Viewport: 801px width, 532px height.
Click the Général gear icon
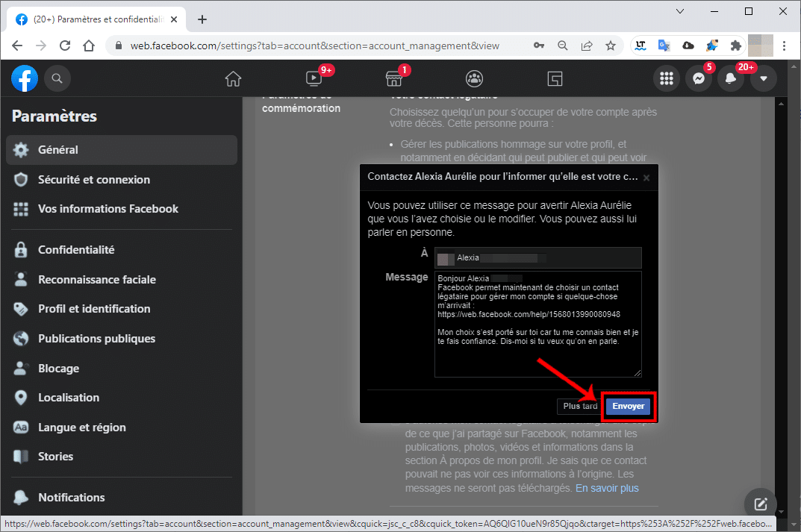[21, 150]
